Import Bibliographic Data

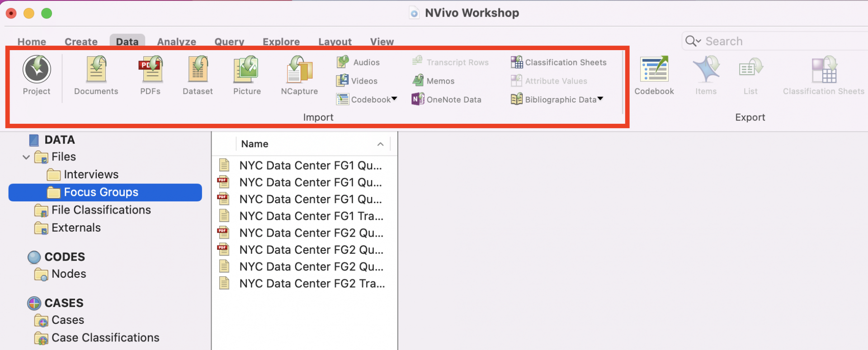click(x=553, y=99)
